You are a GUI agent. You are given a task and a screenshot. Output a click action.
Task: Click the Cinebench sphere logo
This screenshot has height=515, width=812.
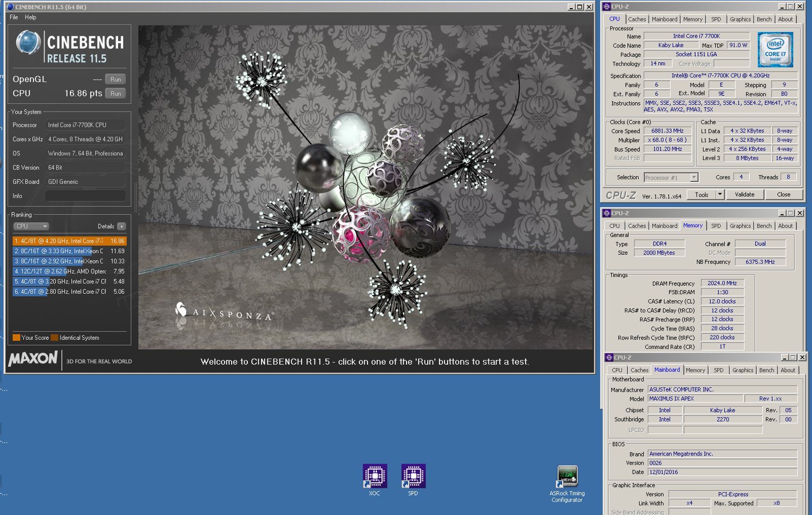tap(28, 43)
